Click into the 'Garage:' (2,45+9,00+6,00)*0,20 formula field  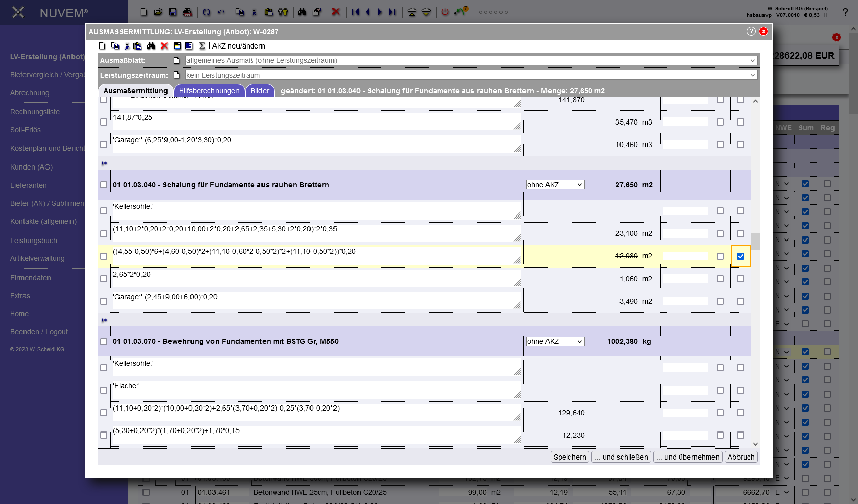tap(317, 301)
